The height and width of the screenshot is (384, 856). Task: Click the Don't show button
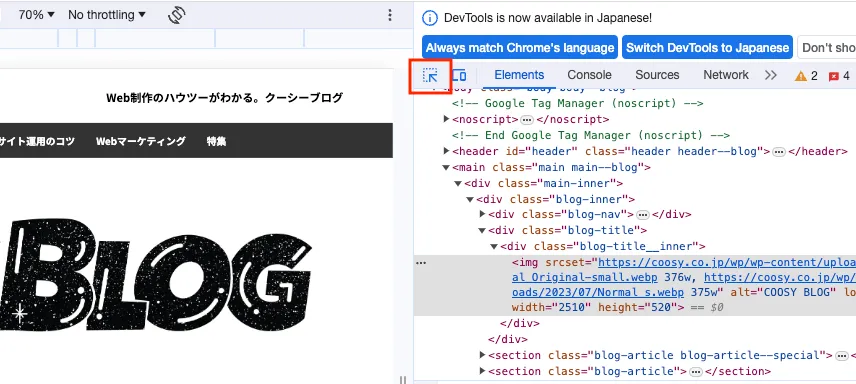coord(827,48)
